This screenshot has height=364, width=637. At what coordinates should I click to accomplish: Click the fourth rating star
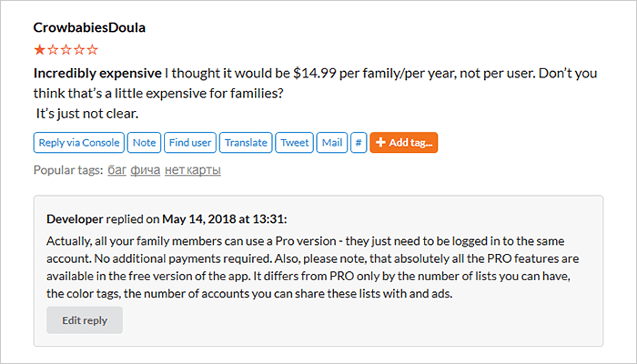[79, 50]
